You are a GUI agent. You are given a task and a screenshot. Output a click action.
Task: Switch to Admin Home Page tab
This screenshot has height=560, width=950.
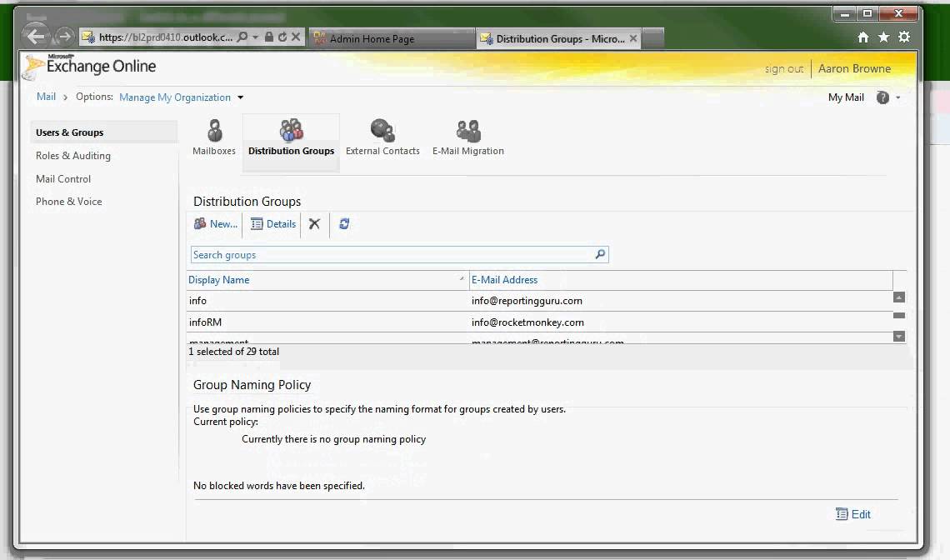click(x=392, y=39)
